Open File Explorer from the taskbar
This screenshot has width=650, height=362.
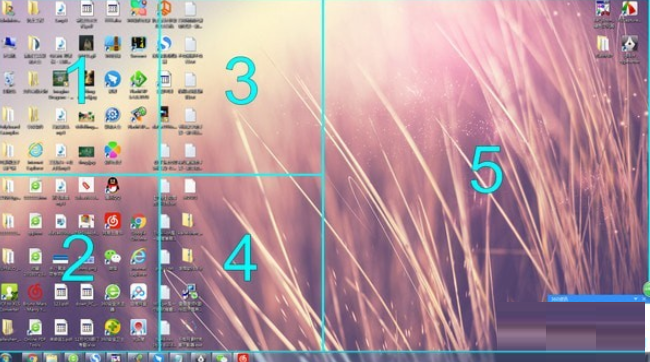click(51, 358)
